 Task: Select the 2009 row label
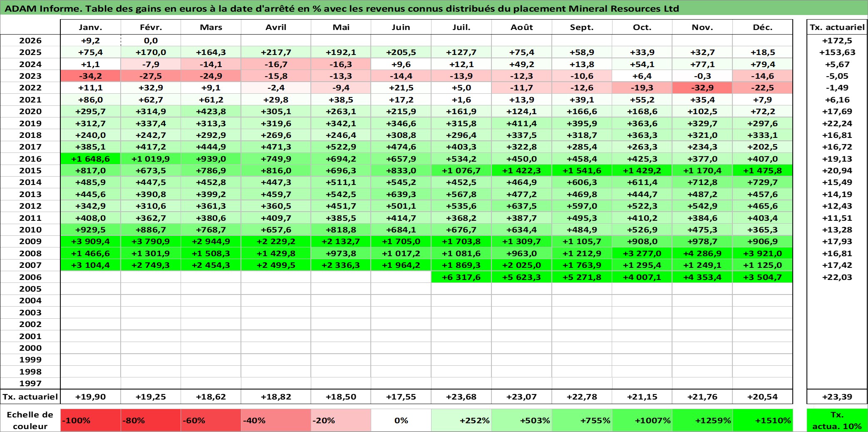point(30,241)
